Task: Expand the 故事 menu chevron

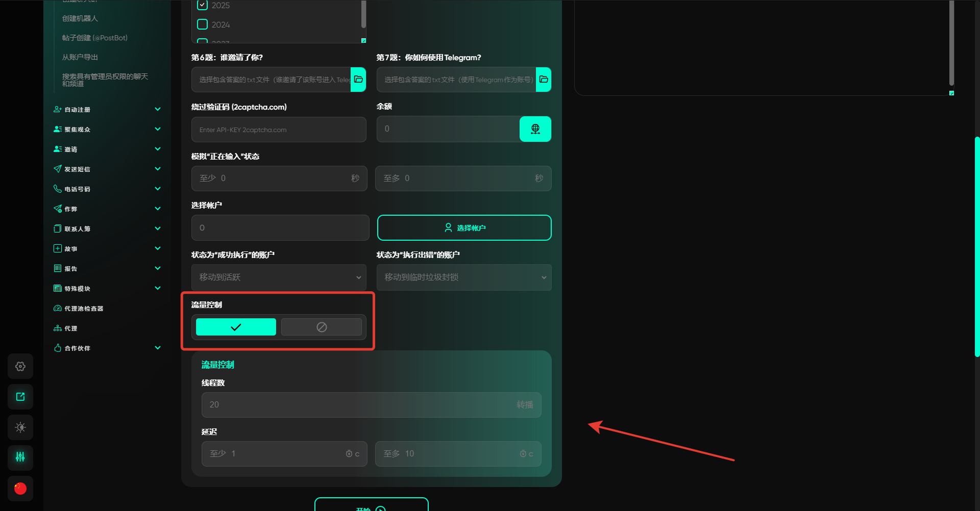Action: click(x=158, y=248)
